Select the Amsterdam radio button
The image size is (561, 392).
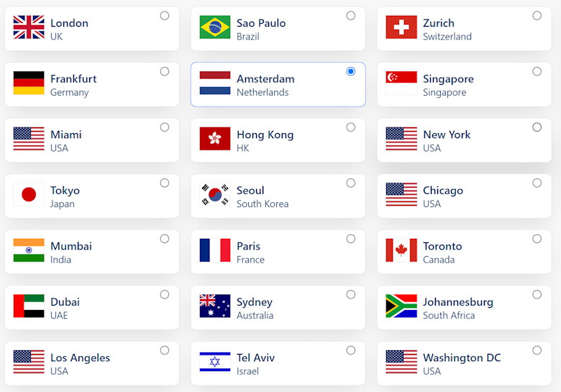tap(350, 71)
